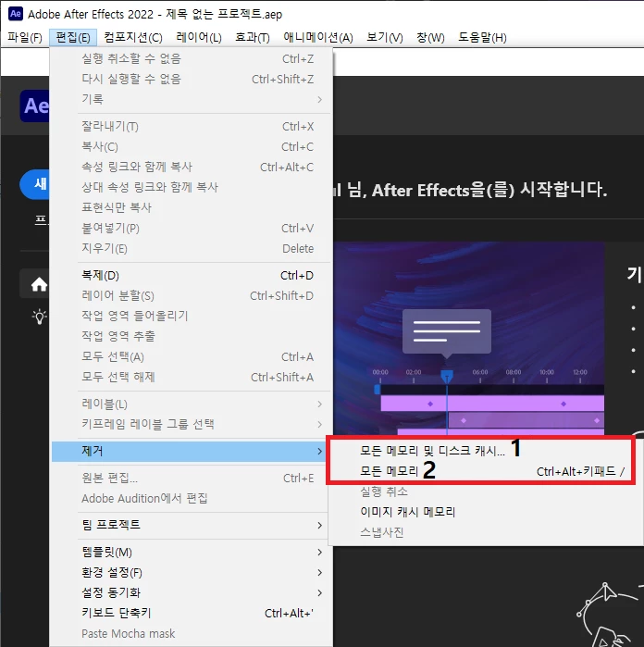
Task: Close the open 편집(E) menu
Action: tap(73, 38)
